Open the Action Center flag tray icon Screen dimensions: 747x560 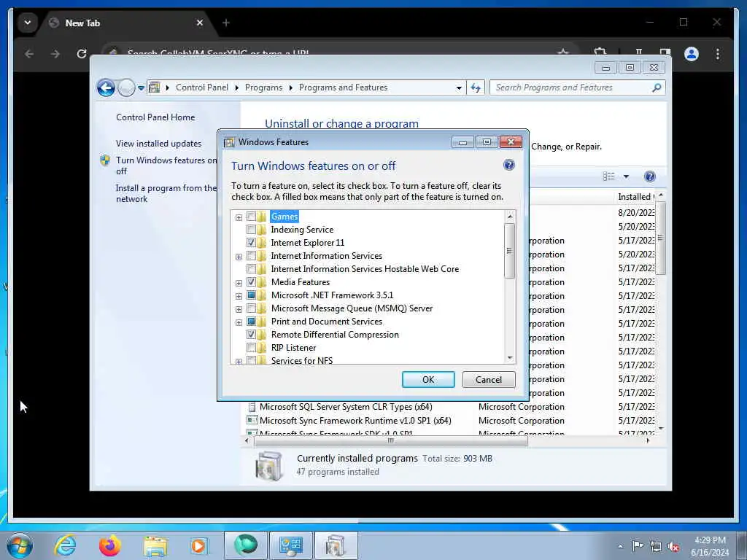[638, 545]
